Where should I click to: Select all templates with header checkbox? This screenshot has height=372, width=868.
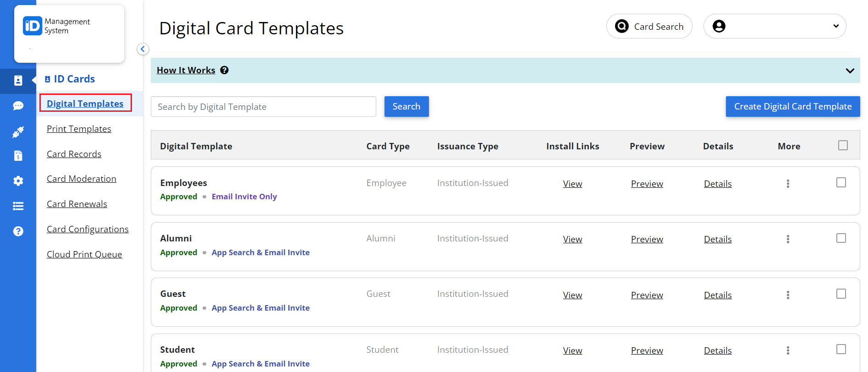pyautogui.click(x=843, y=145)
